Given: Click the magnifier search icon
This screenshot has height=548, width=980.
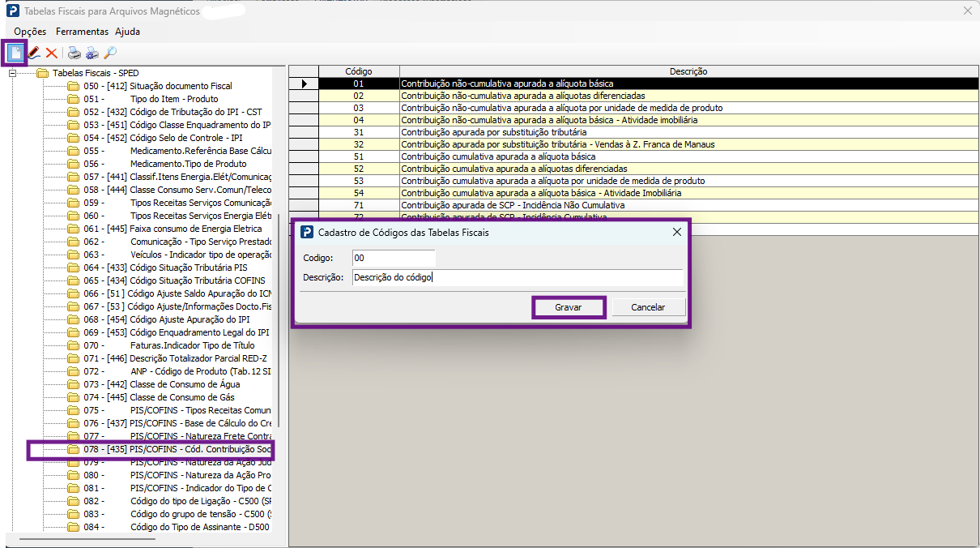Looking at the screenshot, I should tap(110, 54).
